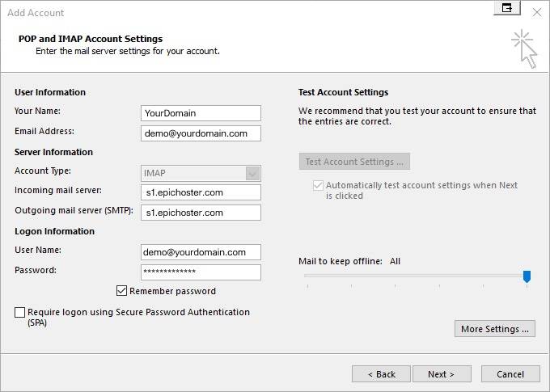550x392 pixels.
Task: Click the Your Name text field
Action: point(201,113)
